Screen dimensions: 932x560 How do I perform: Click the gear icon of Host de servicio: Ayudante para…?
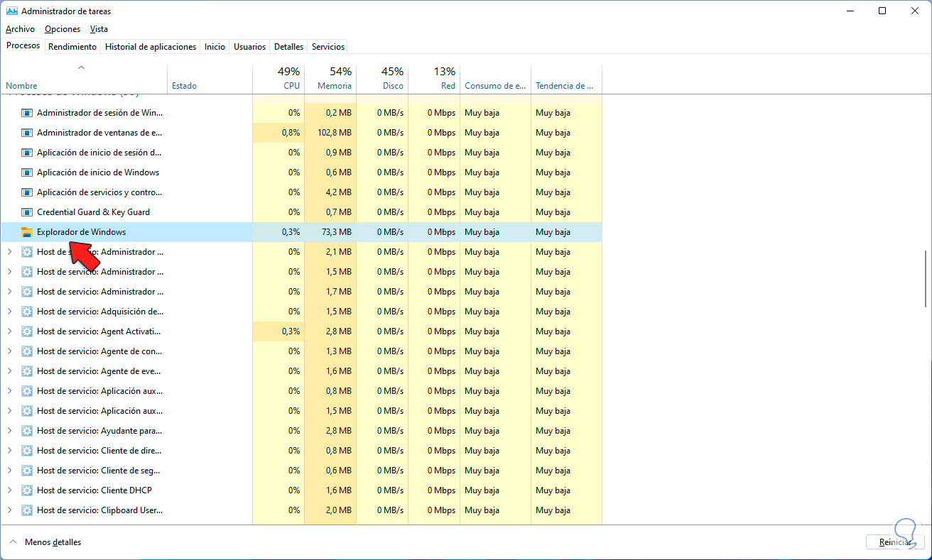click(x=27, y=431)
